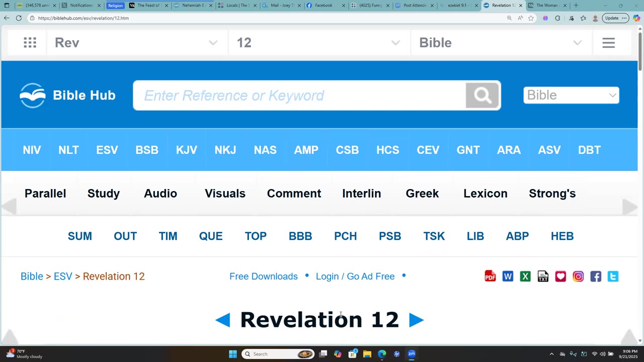Screen dimensions: 644x362
Task: Switch to the Nehemiah 8 tab
Action: 194,6
